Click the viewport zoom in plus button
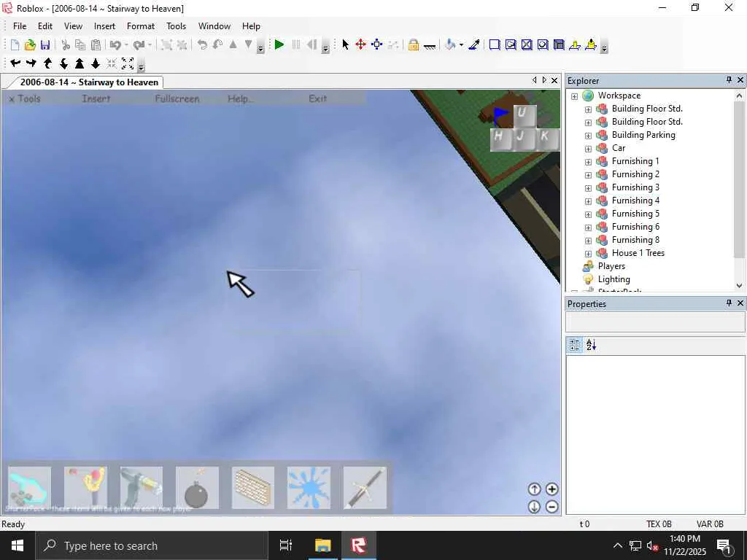Screen dimensions: 747x560 (551, 489)
